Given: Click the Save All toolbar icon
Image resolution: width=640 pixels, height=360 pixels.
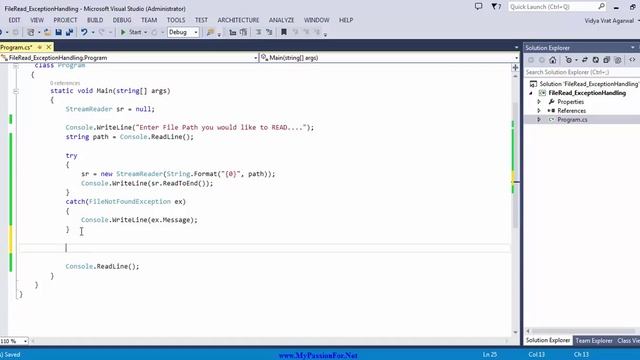Looking at the screenshot, I should pyautogui.click(x=69, y=32).
